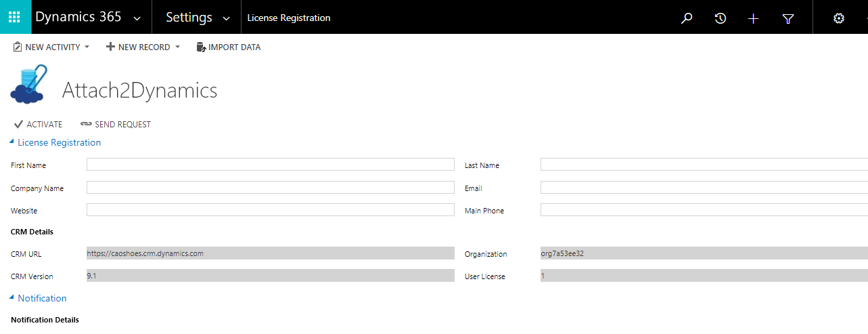Focus the Company Name text box
This screenshot has height=334, width=868.
(271, 188)
